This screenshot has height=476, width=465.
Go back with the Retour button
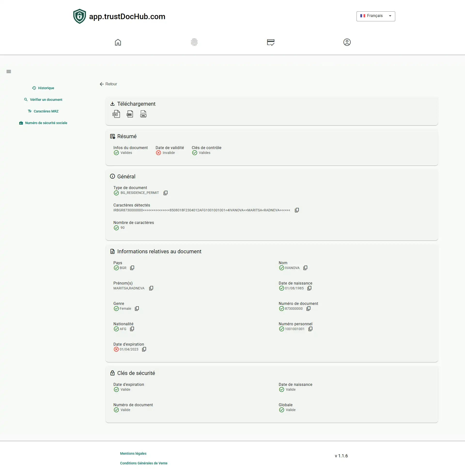point(108,84)
